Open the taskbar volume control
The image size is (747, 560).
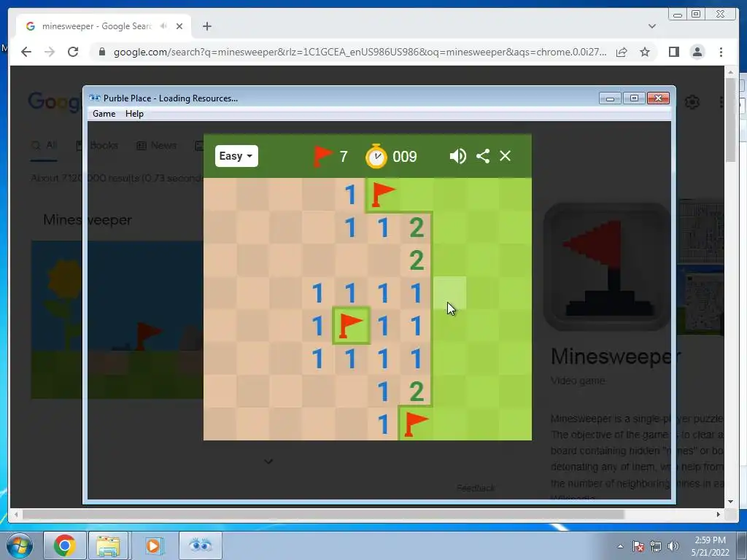pos(673,546)
